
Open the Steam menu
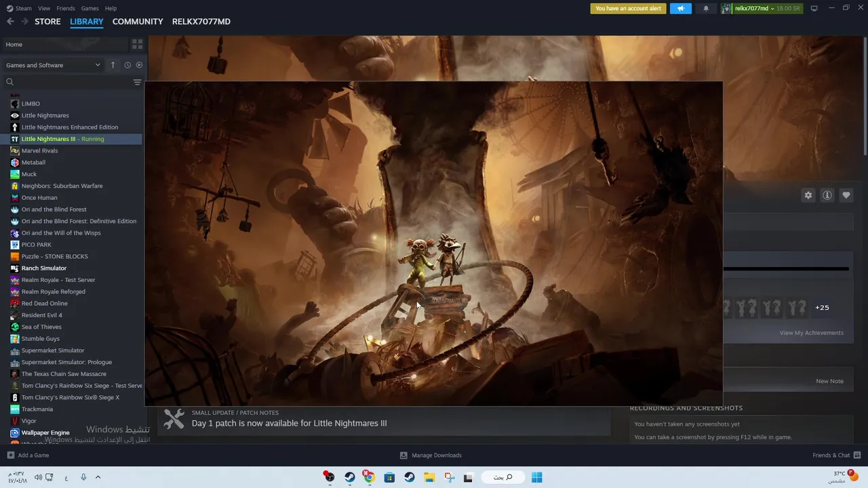click(19, 8)
